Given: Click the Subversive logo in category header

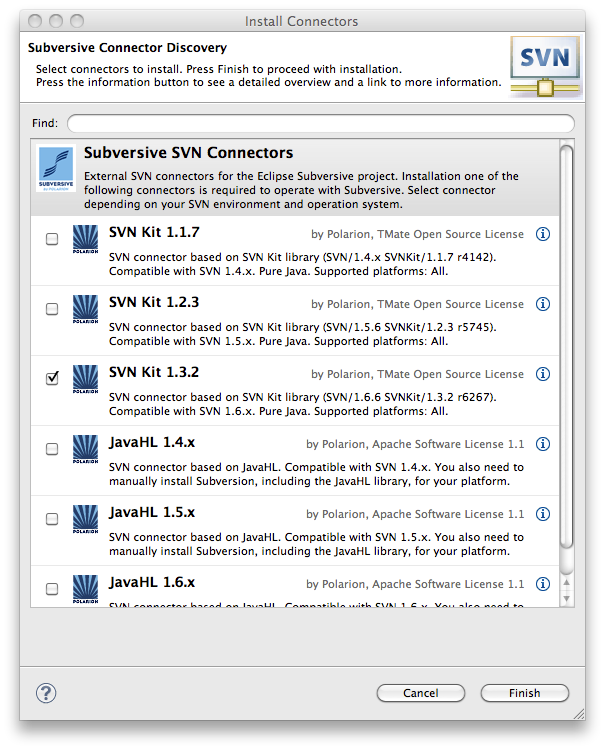Looking at the screenshot, I should 56,168.
